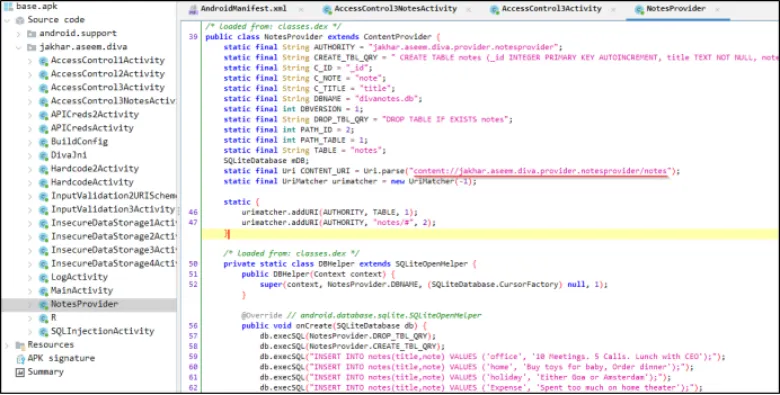Click the @Override annotation line

coord(361,315)
